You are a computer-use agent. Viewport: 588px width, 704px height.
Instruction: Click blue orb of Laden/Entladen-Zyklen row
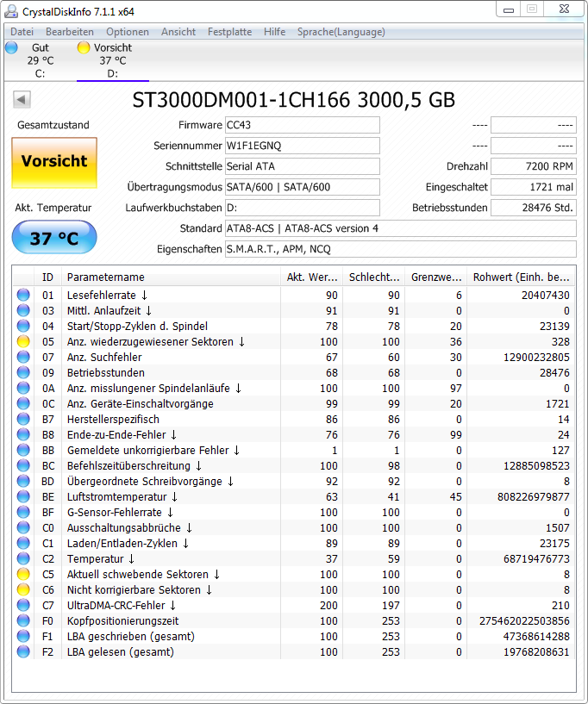(x=23, y=543)
